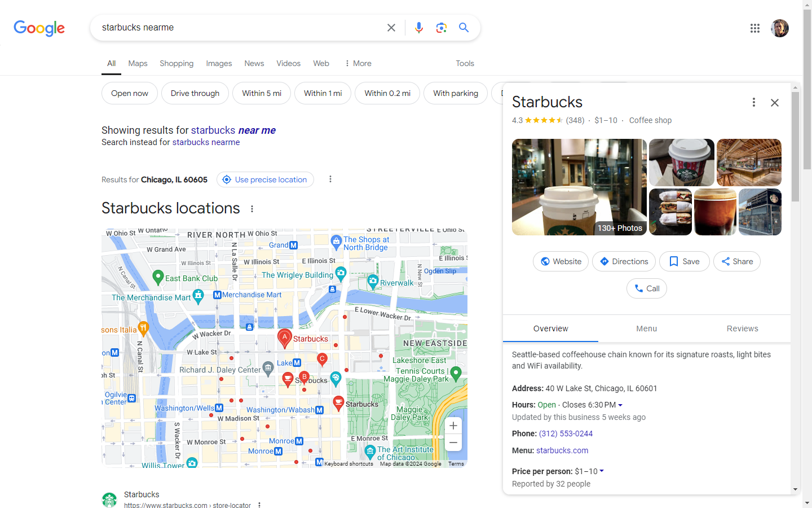Click the phone number (312) 553-0244
This screenshot has width=812, height=508.
566,433
